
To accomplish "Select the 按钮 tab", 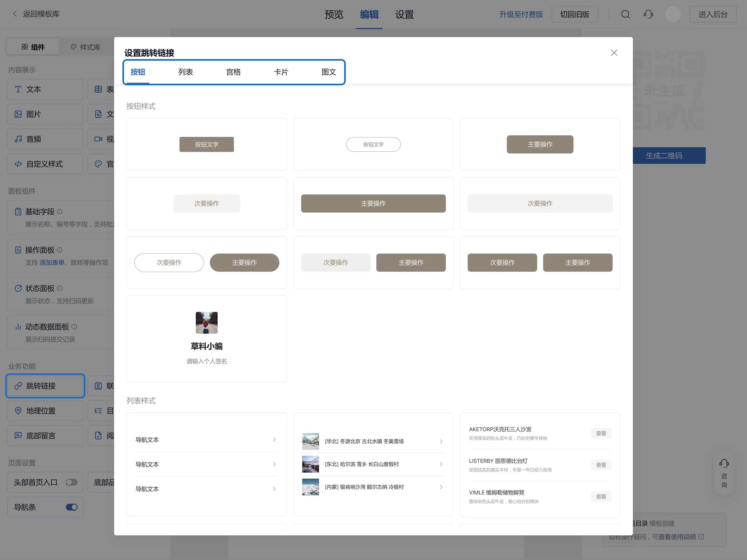I will 138,72.
